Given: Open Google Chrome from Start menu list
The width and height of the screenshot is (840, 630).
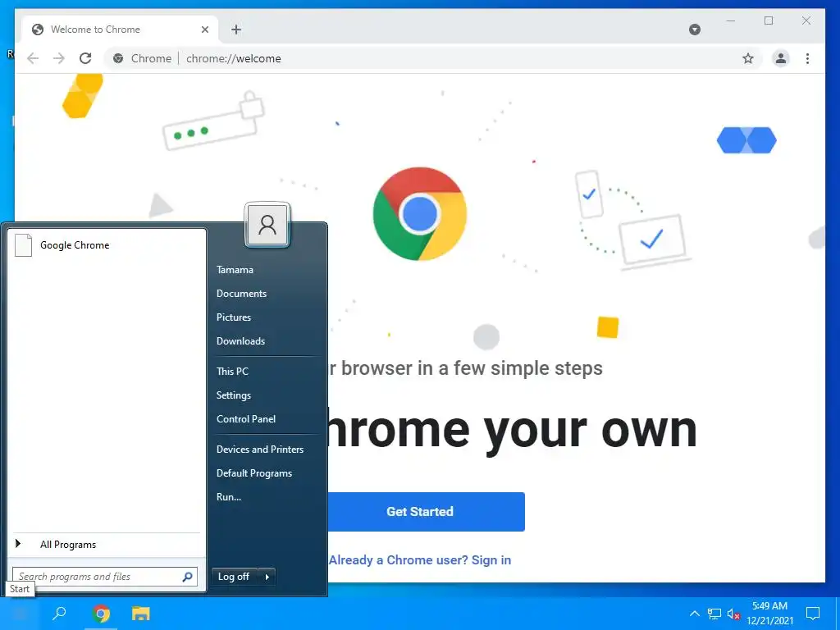Looking at the screenshot, I should pyautogui.click(x=107, y=245).
